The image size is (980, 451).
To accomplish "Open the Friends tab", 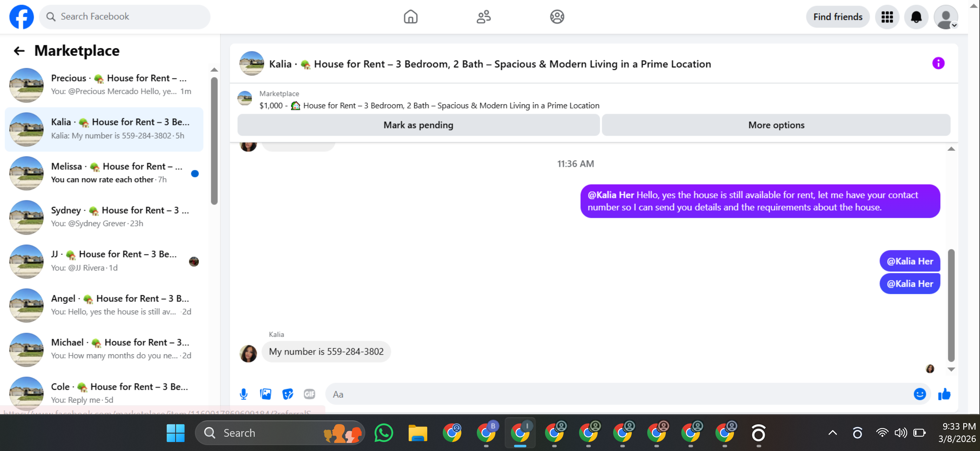I will [x=484, y=17].
